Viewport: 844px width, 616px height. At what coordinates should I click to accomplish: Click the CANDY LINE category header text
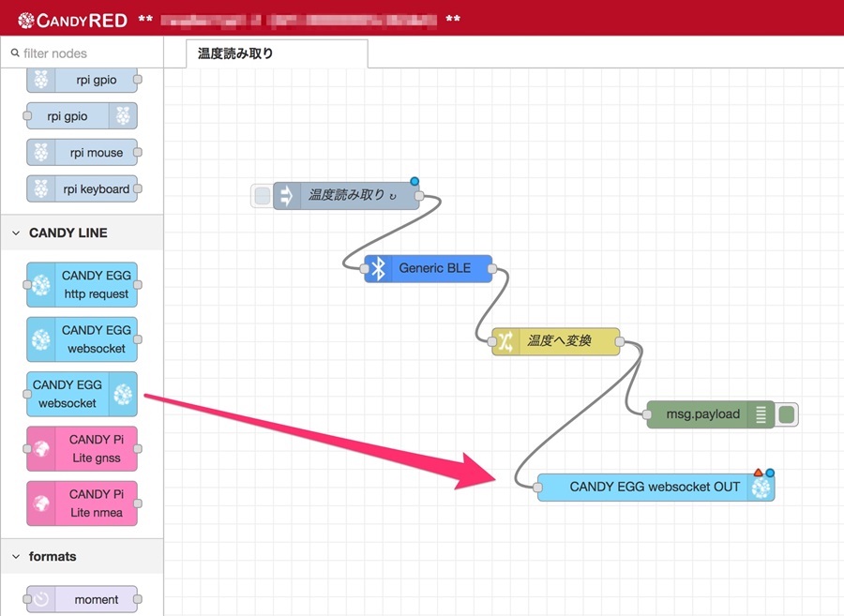[x=68, y=233]
